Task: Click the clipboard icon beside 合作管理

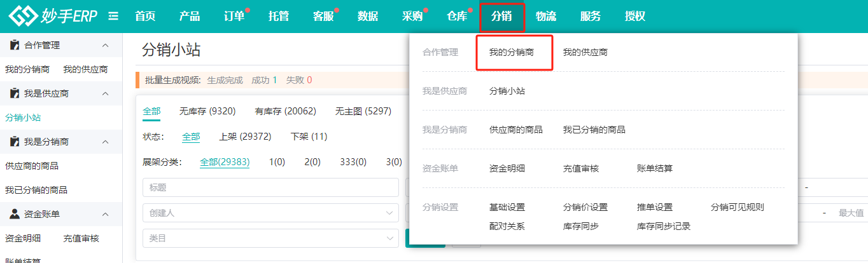Action: (15, 45)
